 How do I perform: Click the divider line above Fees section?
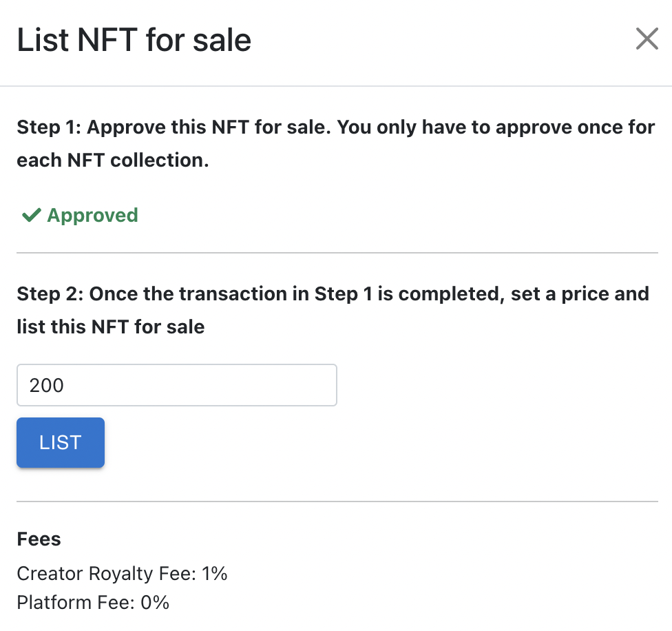click(336, 501)
